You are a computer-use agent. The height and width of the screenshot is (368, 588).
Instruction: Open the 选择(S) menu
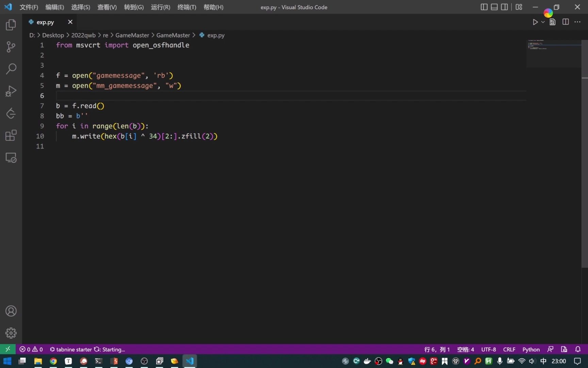pos(81,7)
